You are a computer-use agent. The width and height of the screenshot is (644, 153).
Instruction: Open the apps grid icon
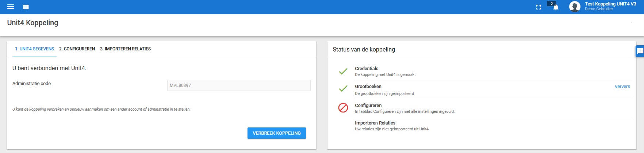(26, 7)
